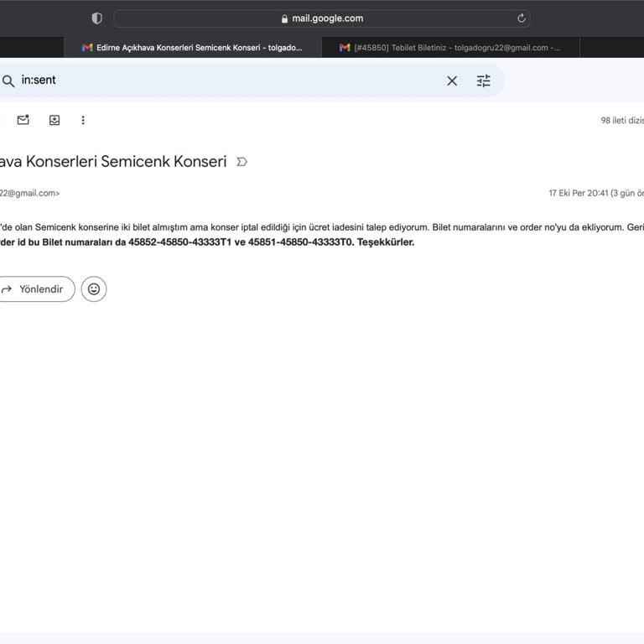Viewport: 644px width, 644px height.
Task: Toggle the importance marker beside subject
Action: click(x=241, y=162)
